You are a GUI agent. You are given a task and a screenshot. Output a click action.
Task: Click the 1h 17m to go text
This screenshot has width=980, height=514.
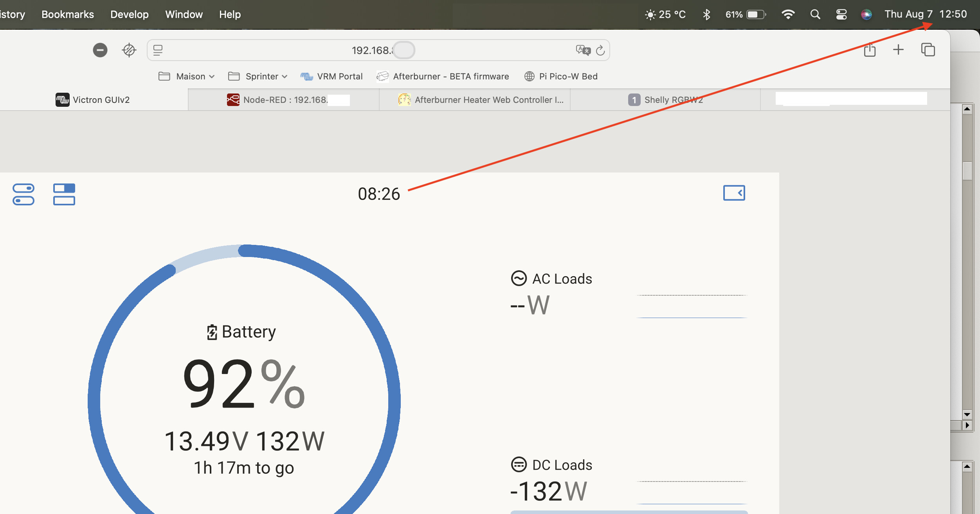[244, 468]
